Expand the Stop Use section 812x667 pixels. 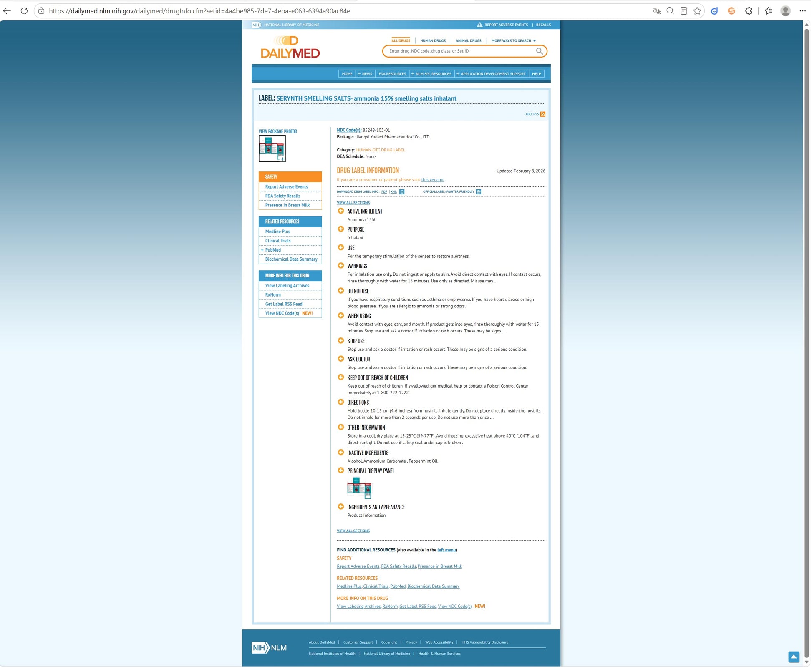click(x=341, y=341)
